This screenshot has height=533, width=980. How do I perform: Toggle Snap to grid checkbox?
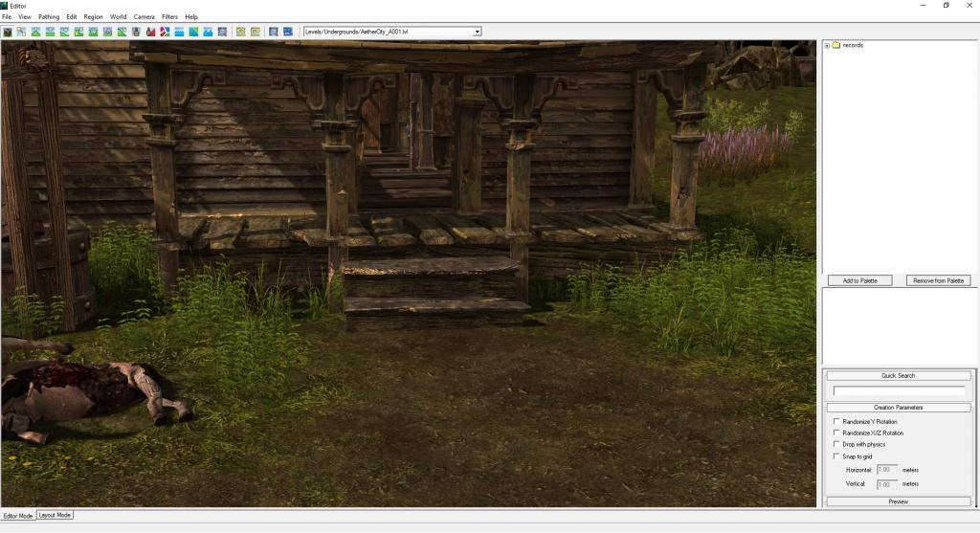click(836, 456)
